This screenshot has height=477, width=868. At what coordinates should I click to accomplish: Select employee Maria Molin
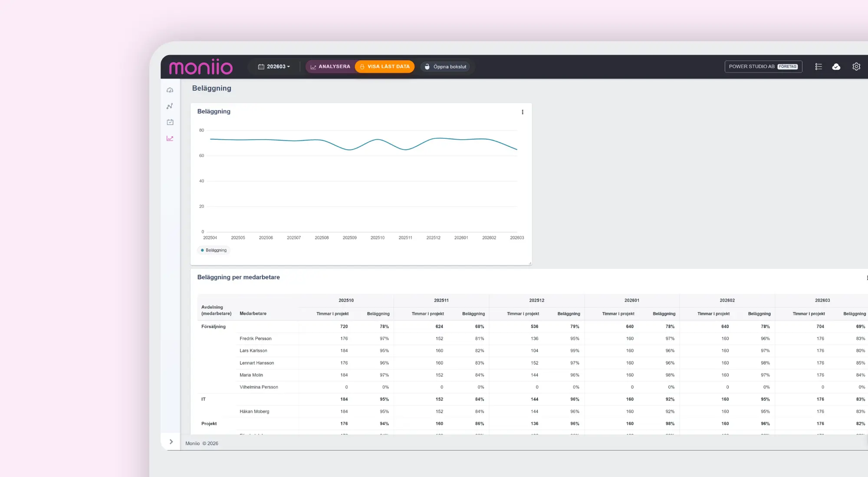point(251,375)
